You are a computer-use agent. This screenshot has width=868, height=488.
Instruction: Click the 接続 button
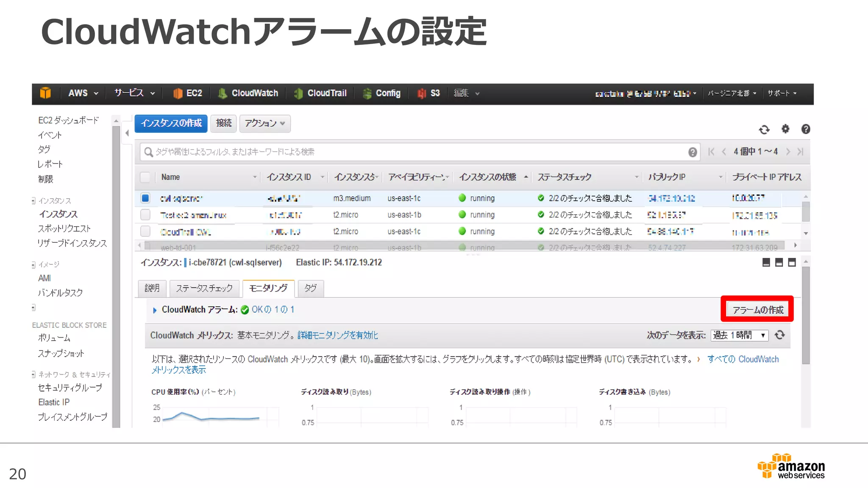(x=224, y=123)
